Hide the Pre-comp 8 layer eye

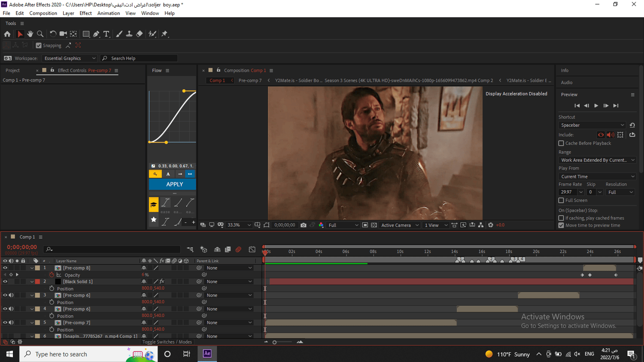point(5,268)
